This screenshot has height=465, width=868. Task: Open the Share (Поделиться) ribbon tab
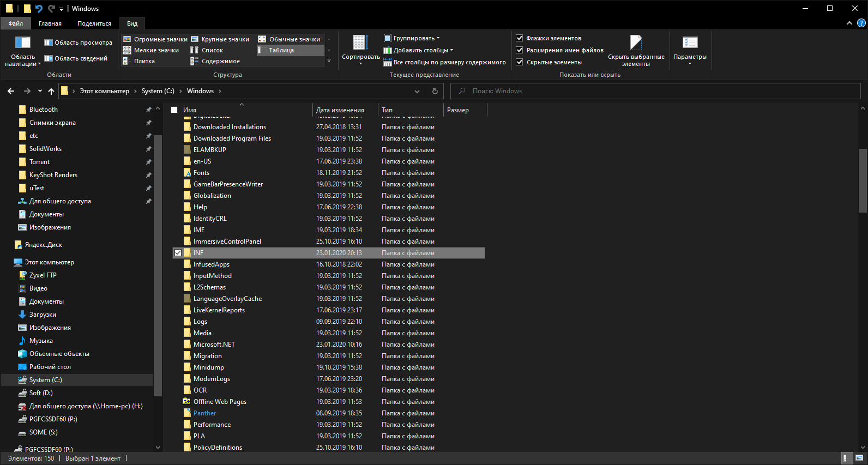pos(94,23)
